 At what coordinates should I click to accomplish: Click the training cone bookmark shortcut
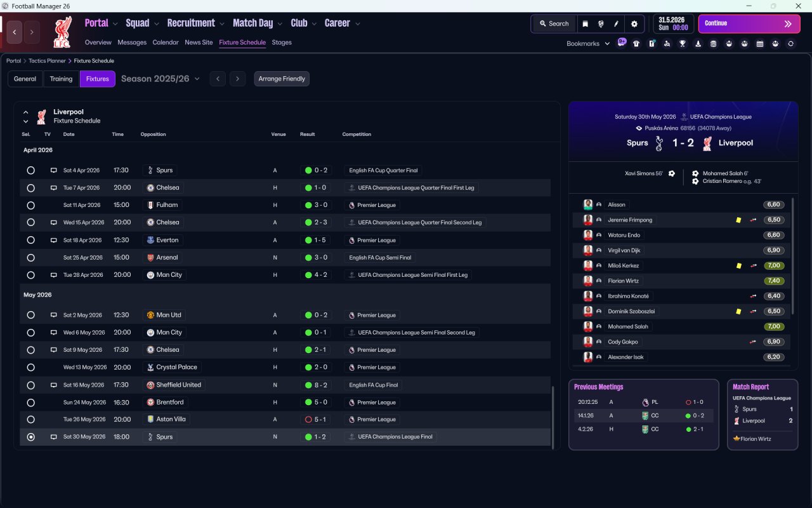[698, 44]
